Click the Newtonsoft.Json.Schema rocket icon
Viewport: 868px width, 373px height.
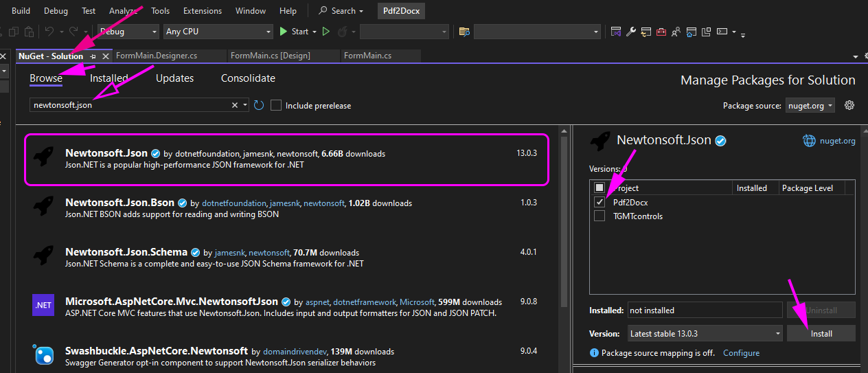click(x=43, y=256)
